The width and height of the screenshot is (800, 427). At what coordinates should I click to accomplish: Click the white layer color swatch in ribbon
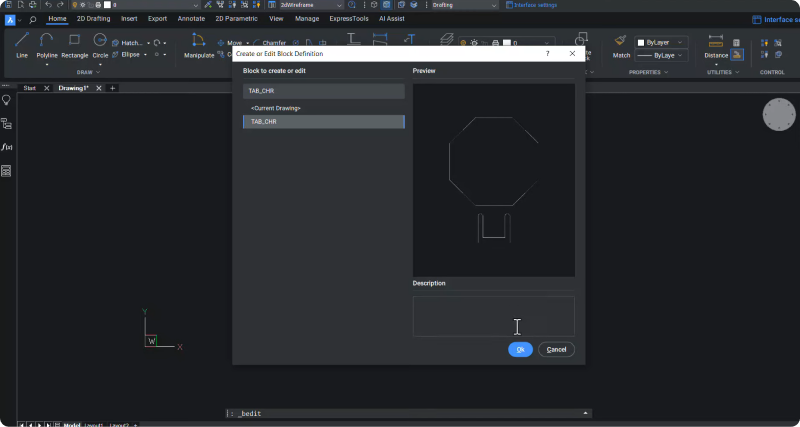[x=507, y=43]
